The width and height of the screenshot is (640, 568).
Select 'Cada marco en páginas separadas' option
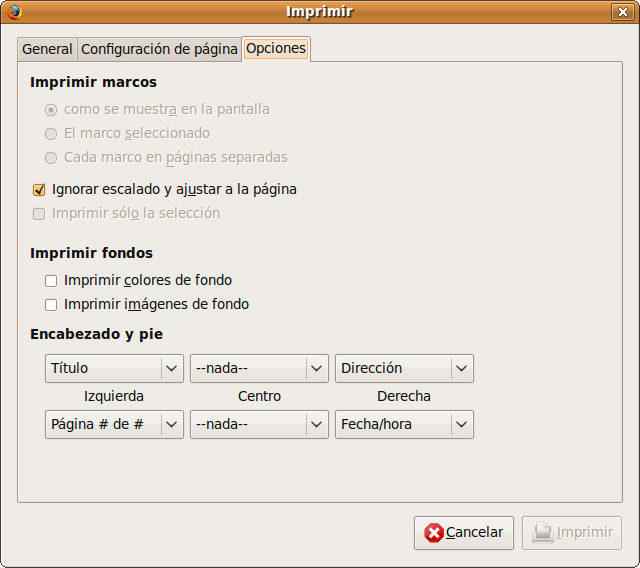coord(51,158)
